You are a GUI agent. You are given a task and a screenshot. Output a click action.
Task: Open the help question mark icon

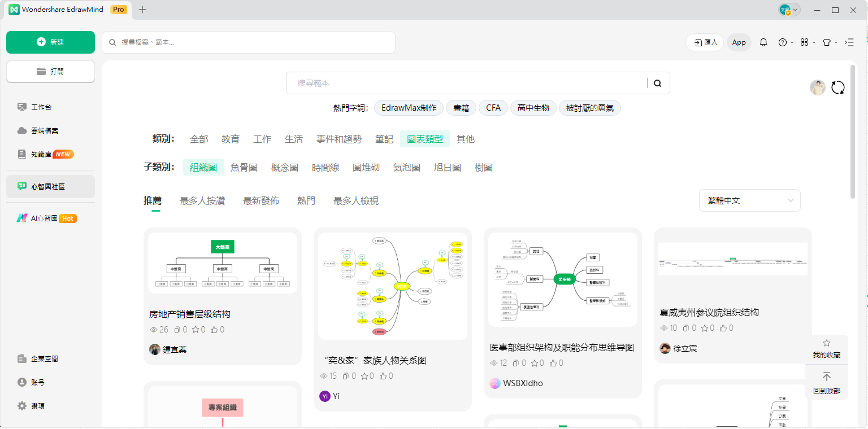point(783,42)
